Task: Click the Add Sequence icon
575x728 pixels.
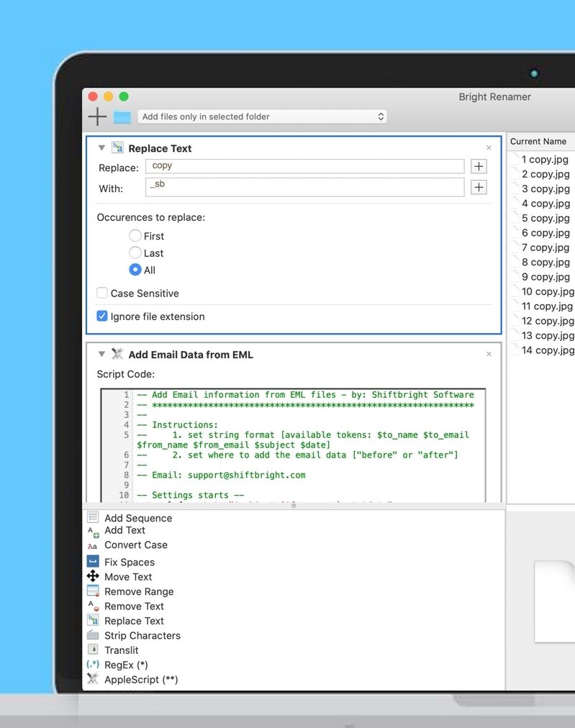Action: (x=93, y=517)
